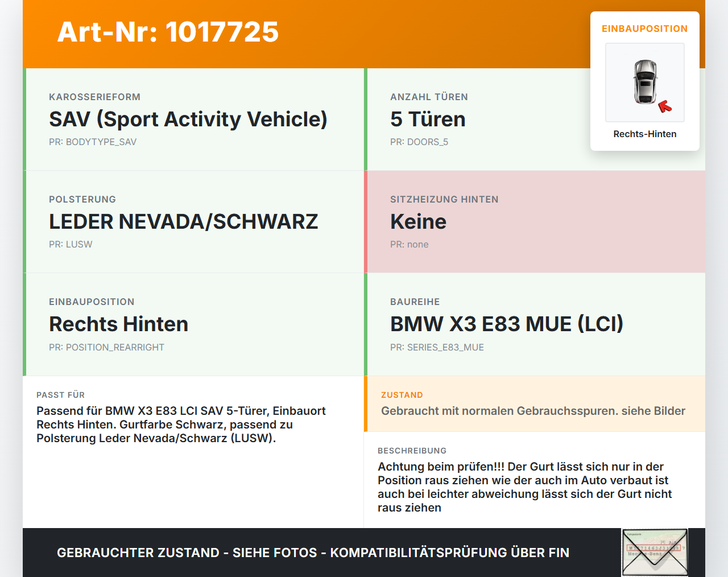Viewport: 728px width, 577px height.
Task: Select the 5 Türen value
Action: [428, 119]
